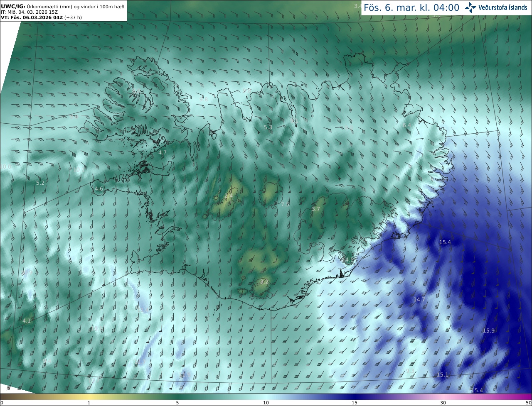Click the 0 tick label on the color scale
This screenshot has height=406, width=532.
[x=2, y=403]
